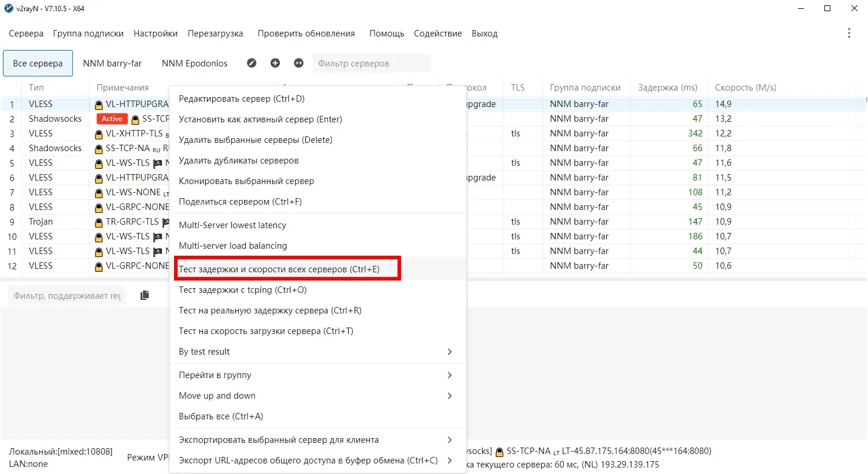Screen dimensions: 868x474
Task: Click the round icon left of server filter
Action: 299,63
